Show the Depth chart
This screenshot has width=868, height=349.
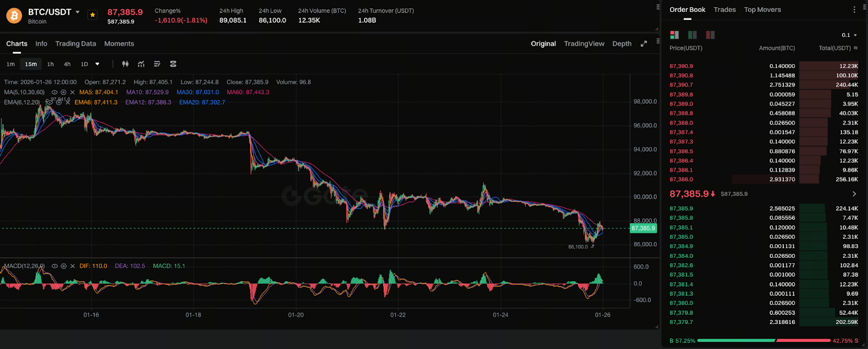pyautogui.click(x=622, y=44)
